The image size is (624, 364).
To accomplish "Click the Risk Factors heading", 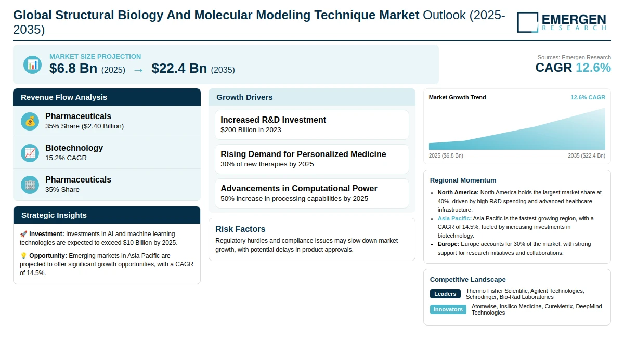I will click(240, 229).
